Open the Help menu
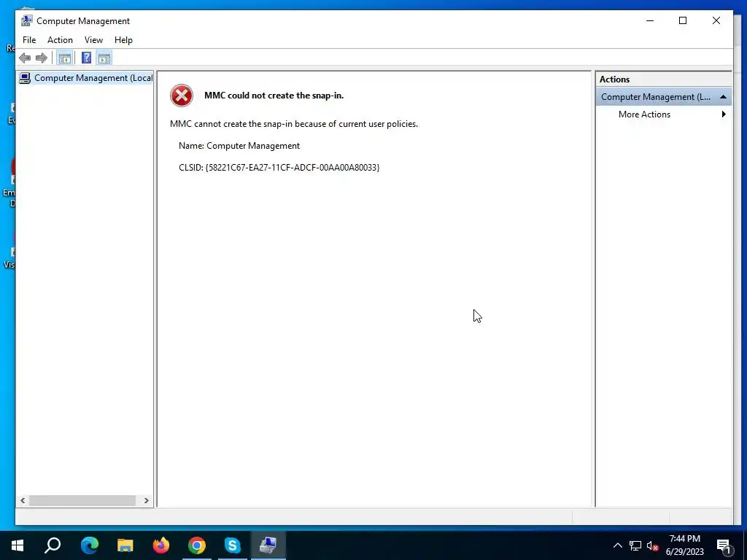747x560 pixels. click(x=123, y=40)
